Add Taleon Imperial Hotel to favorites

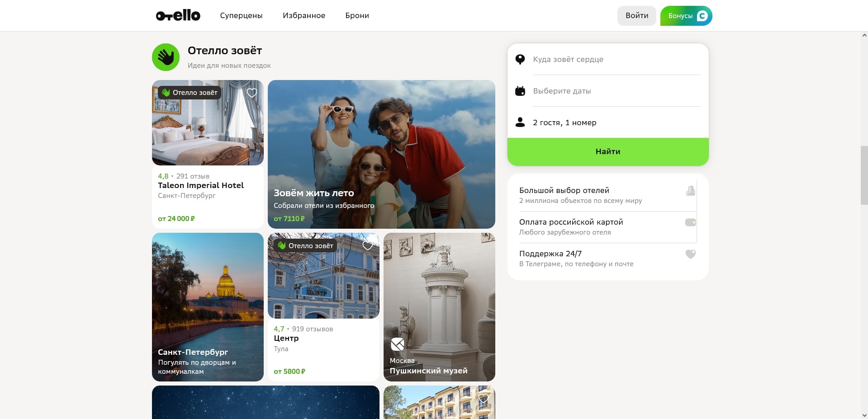pyautogui.click(x=252, y=93)
